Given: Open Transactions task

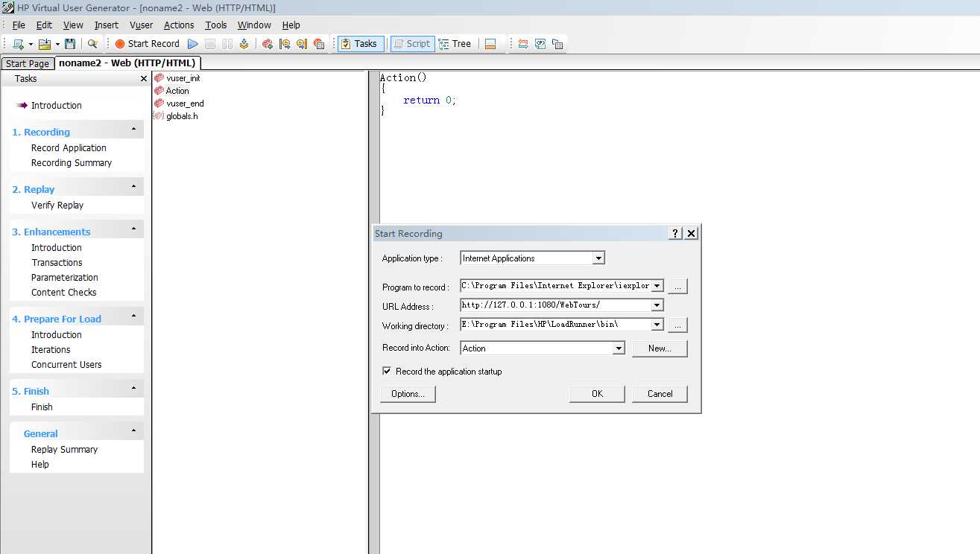Looking at the screenshot, I should (57, 263).
